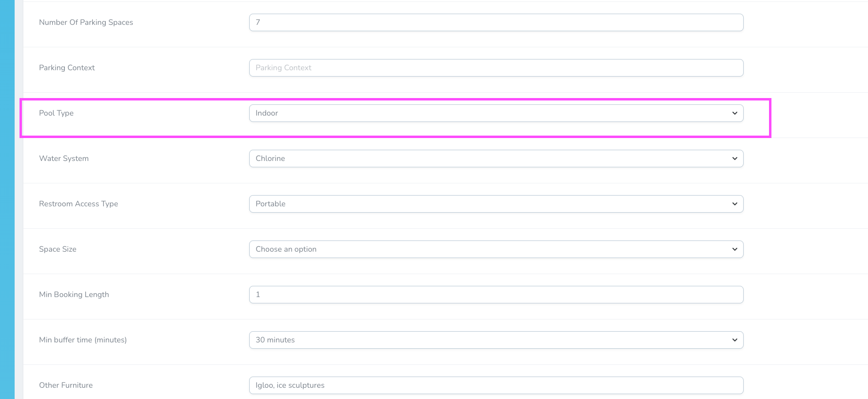Click the Space Size row label
This screenshot has height=399, width=868.
click(x=58, y=249)
